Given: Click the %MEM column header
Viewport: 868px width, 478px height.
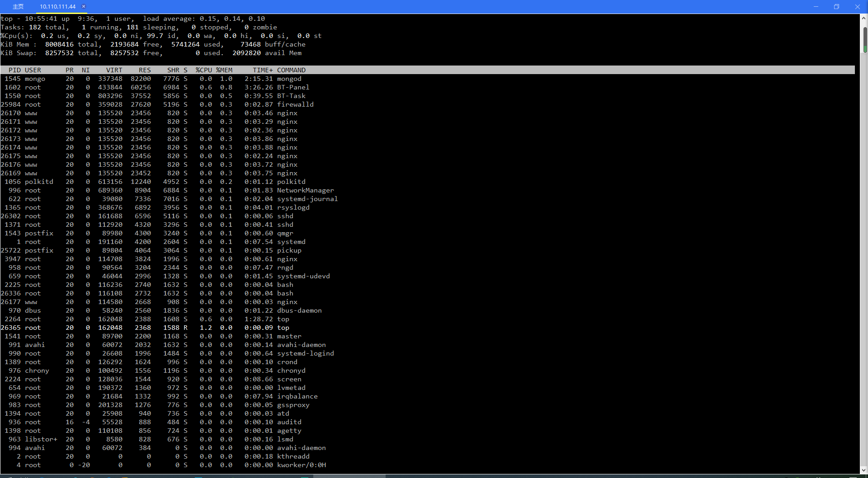Looking at the screenshot, I should click(224, 70).
